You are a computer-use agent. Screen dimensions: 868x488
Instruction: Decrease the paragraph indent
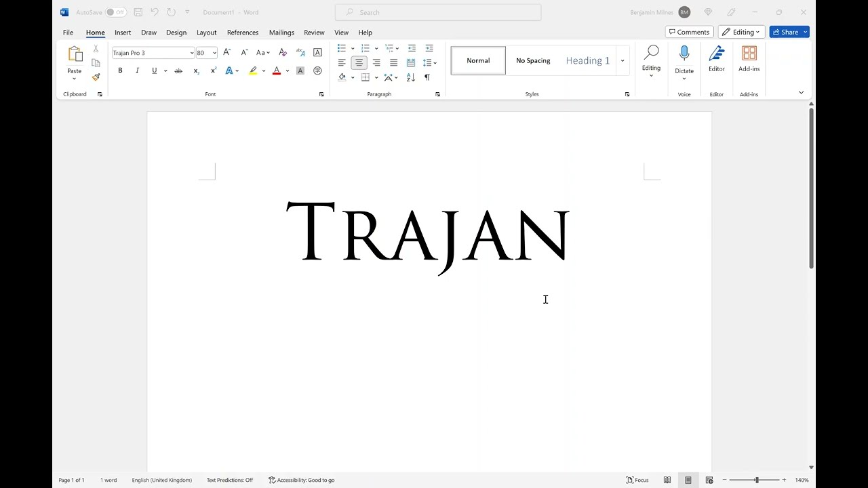click(412, 48)
